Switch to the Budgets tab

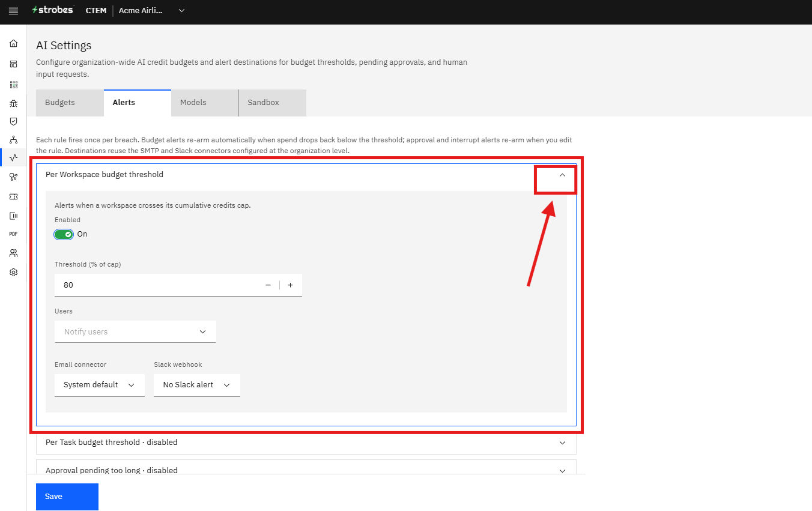coord(70,103)
